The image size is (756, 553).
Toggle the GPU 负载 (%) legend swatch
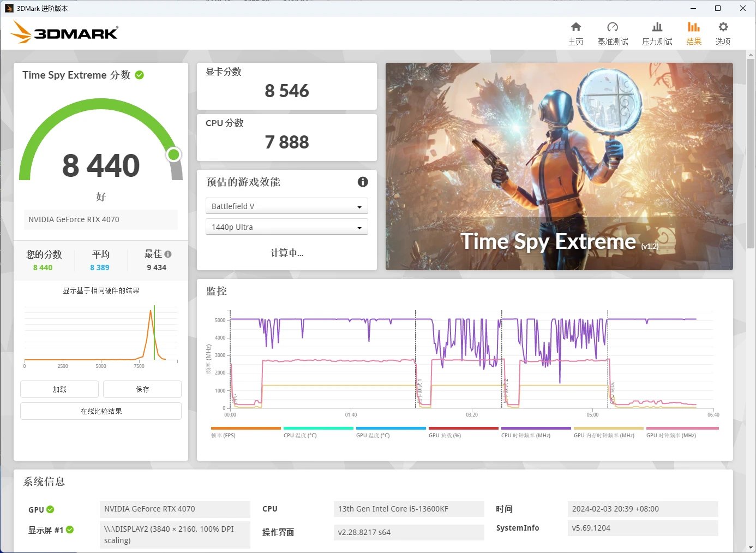(464, 429)
